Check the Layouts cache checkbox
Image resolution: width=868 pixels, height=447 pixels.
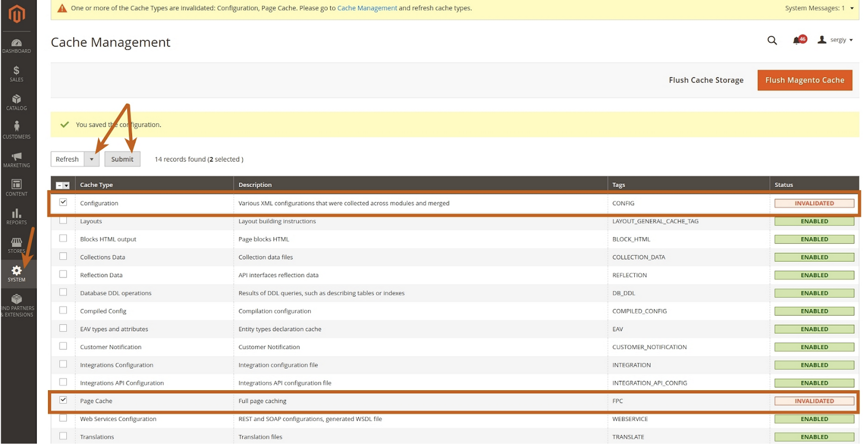[x=63, y=220]
